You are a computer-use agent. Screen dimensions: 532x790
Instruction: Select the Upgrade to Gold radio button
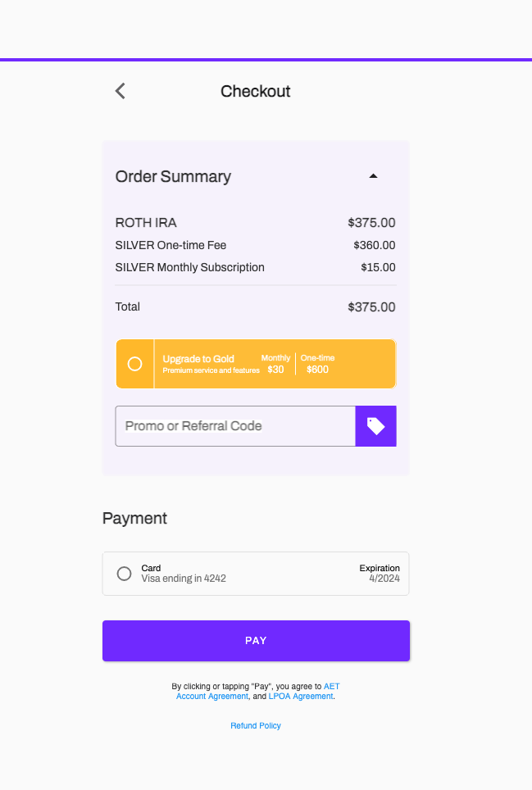(135, 364)
